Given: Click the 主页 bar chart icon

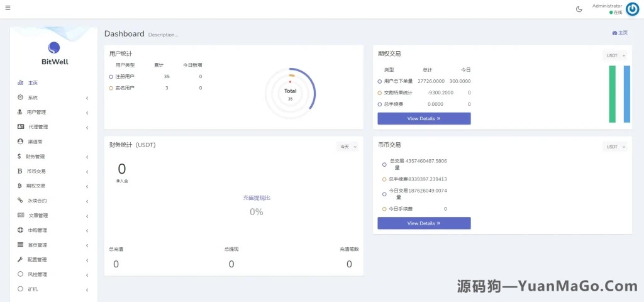Looking at the screenshot, I should [21, 82].
